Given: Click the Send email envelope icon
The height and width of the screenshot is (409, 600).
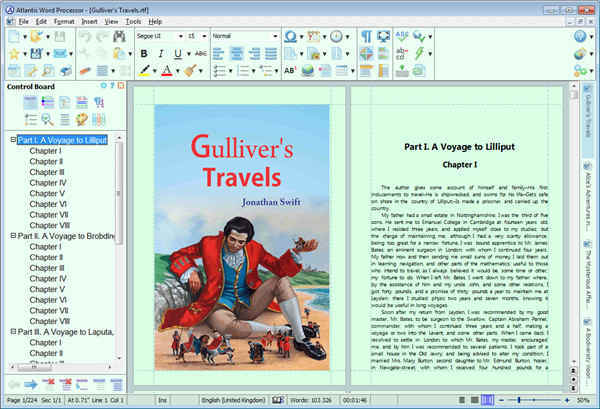Looking at the screenshot, I should 60,54.
